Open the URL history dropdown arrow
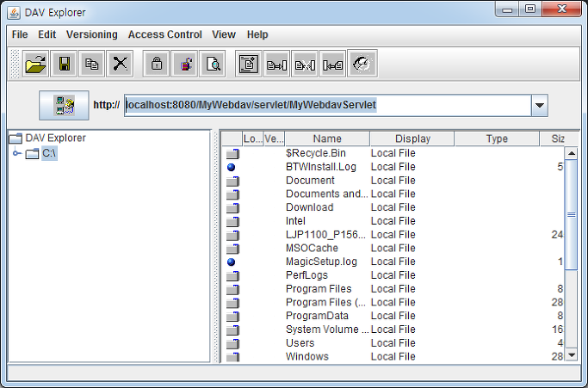Image resolution: width=588 pixels, height=388 pixels. click(x=540, y=105)
